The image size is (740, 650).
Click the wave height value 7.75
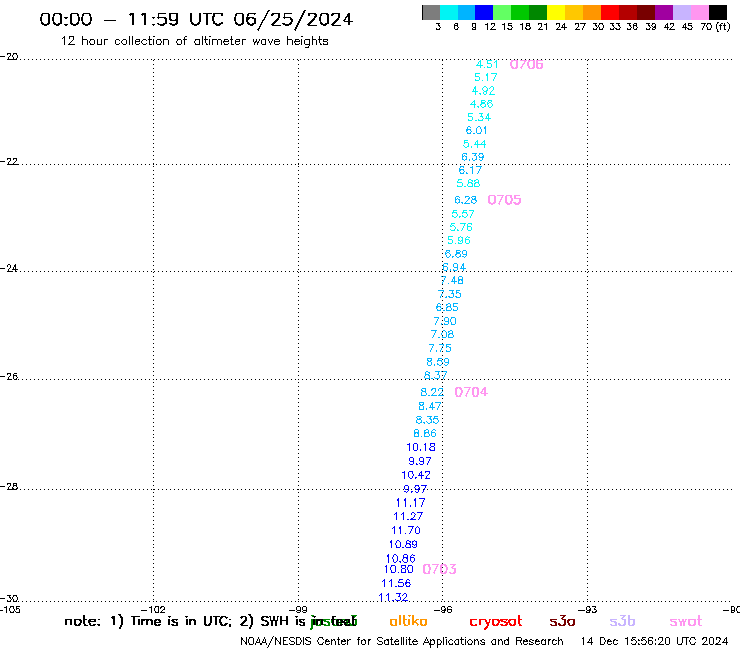click(440, 348)
